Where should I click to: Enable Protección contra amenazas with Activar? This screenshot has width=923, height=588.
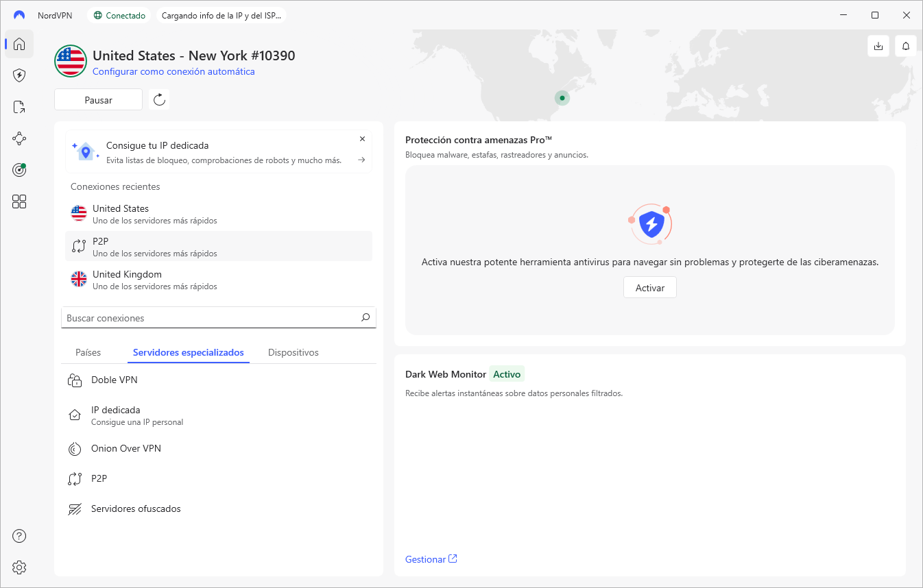pyautogui.click(x=649, y=287)
